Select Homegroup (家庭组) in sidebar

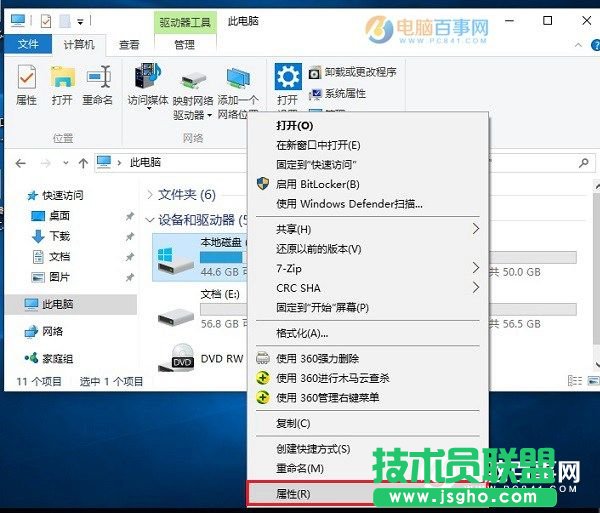point(48,358)
